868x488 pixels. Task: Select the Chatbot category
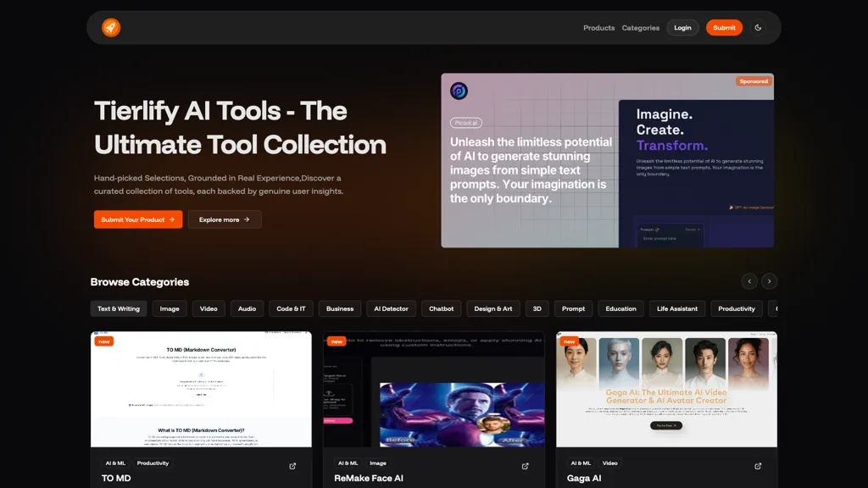[441, 308]
